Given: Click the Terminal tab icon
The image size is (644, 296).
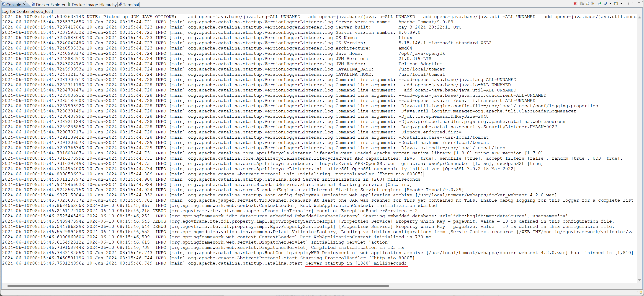Looking at the screenshot, I should pyautogui.click(x=121, y=4).
